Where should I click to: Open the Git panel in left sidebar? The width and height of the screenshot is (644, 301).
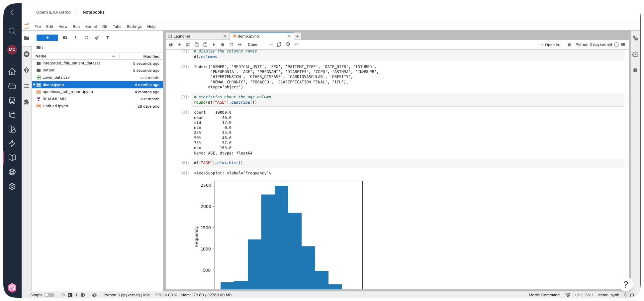[x=27, y=70]
